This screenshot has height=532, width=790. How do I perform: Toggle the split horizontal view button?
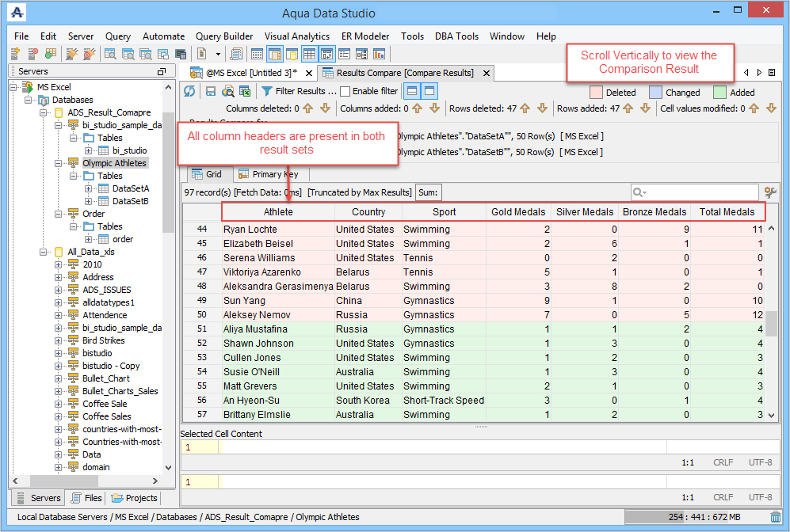coord(411,91)
